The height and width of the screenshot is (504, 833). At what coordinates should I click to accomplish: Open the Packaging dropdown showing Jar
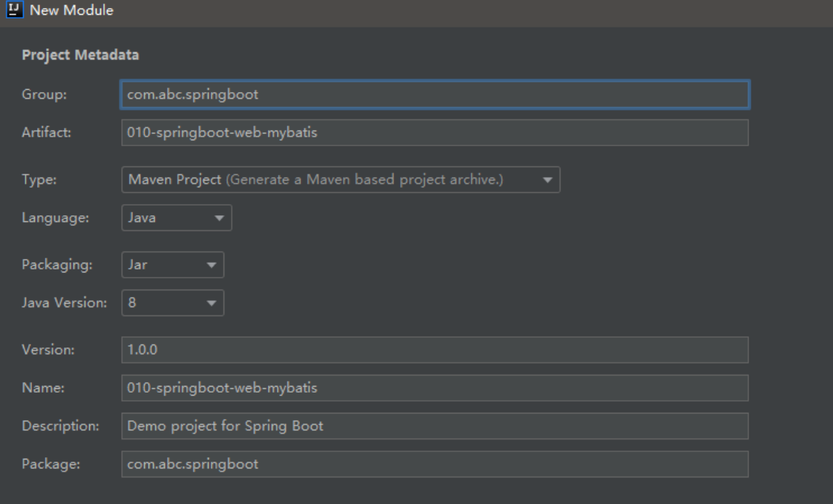click(x=173, y=264)
